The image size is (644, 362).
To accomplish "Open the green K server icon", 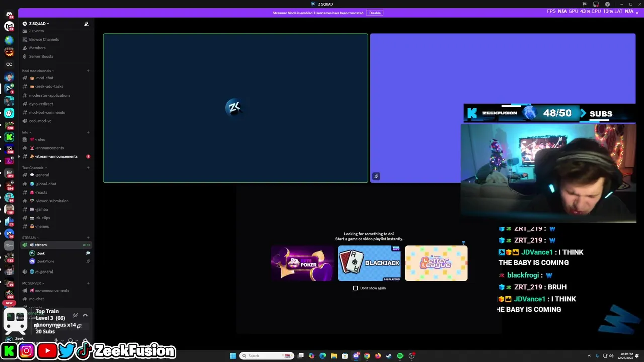I will point(9,137).
